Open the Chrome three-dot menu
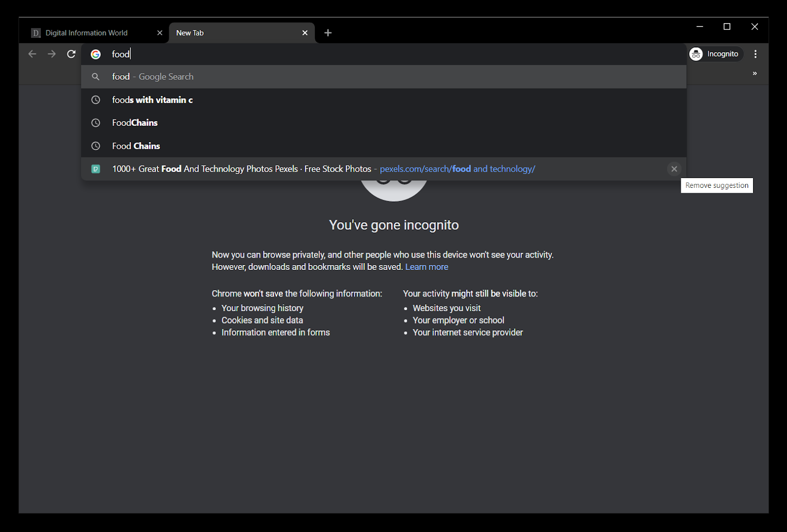787x532 pixels. [x=756, y=54]
